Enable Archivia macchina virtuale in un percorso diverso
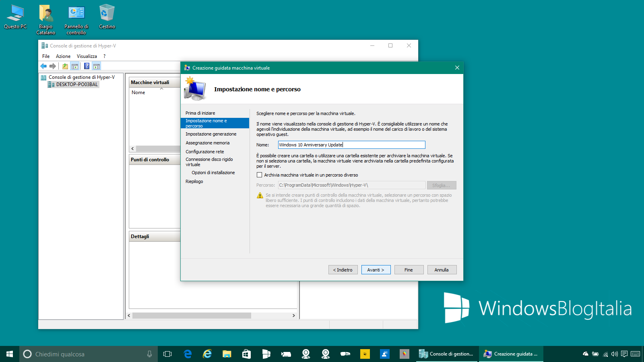Screen dimensions: 644x362 (x=259, y=175)
